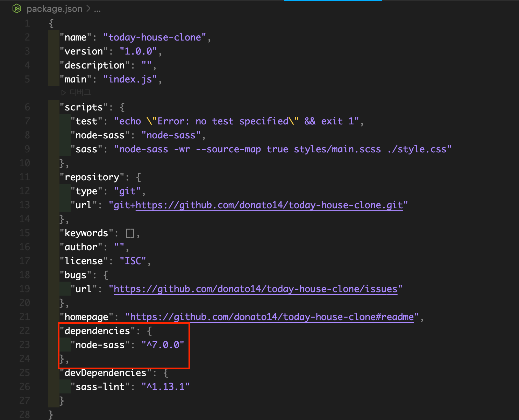This screenshot has height=420, width=519.
Task: Click the "author" key
Action: [81, 247]
